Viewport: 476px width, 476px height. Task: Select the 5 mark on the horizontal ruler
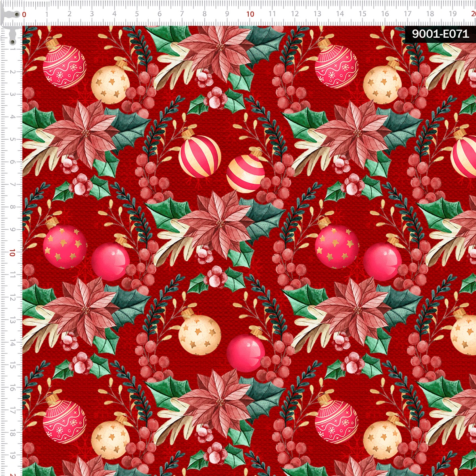[137, 14]
